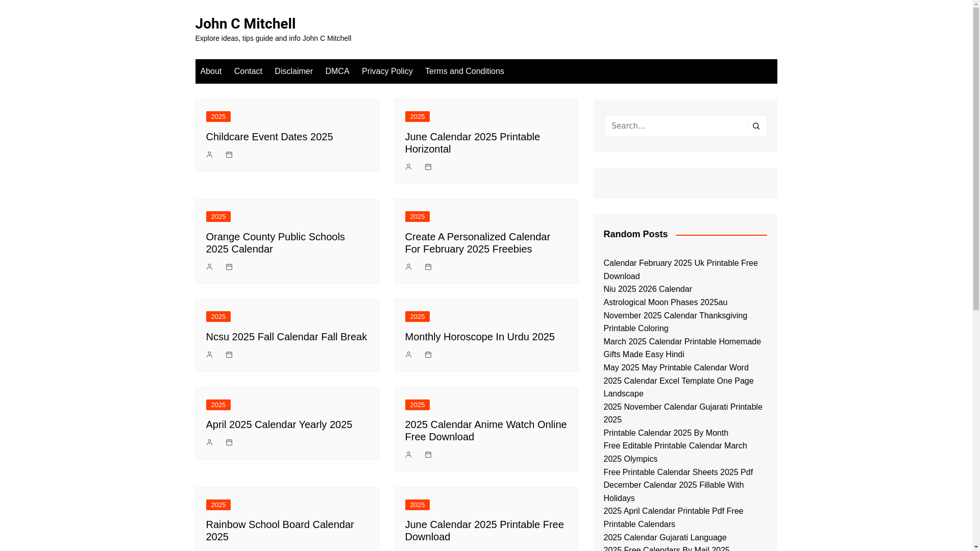Click author icon under Monthly Horoscope In Urdu 2025
Screen dimensions: 980x551
tap(408, 355)
